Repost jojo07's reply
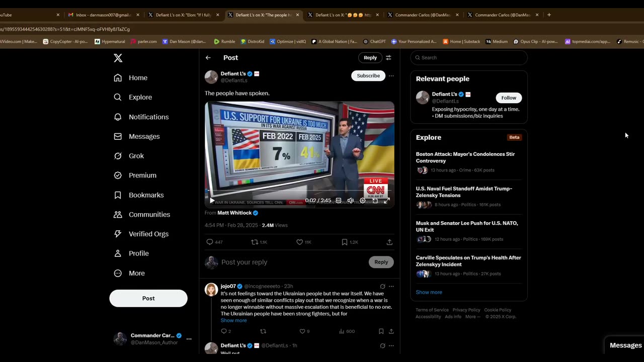 pos(263,331)
